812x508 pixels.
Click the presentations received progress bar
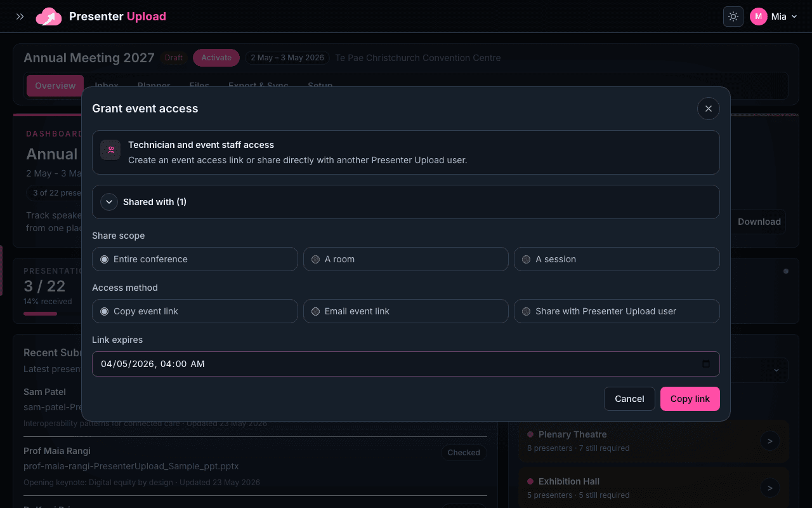(40, 314)
